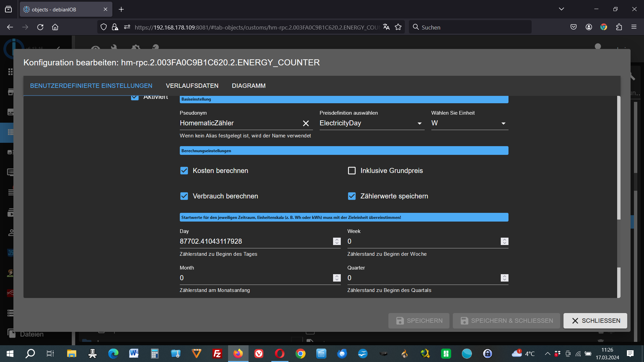
Task: Open a new browser tab
Action: 121,9
